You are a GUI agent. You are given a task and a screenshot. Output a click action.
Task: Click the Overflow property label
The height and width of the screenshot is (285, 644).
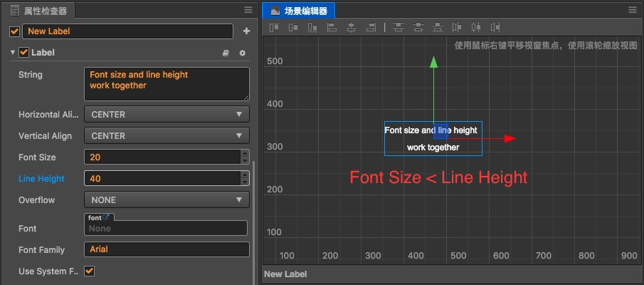(x=36, y=200)
